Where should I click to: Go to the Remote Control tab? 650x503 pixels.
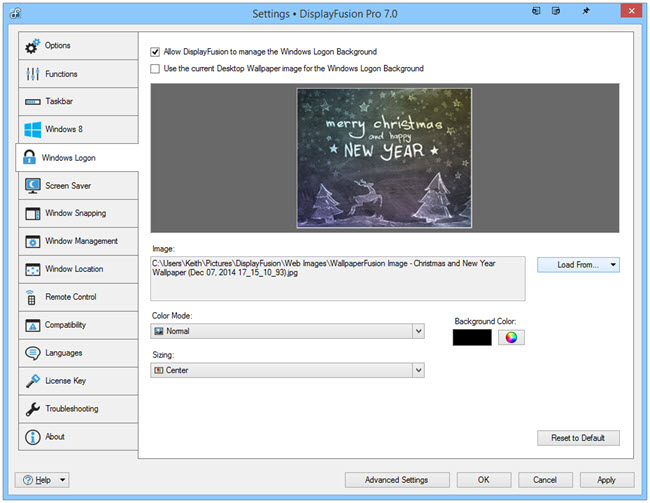78,297
